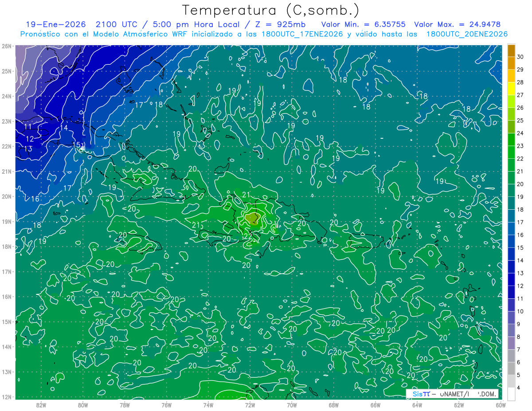532x411 pixels.
Task: Select '1800UTC_20ENE2026' valid-until time text
Action: coord(467,34)
